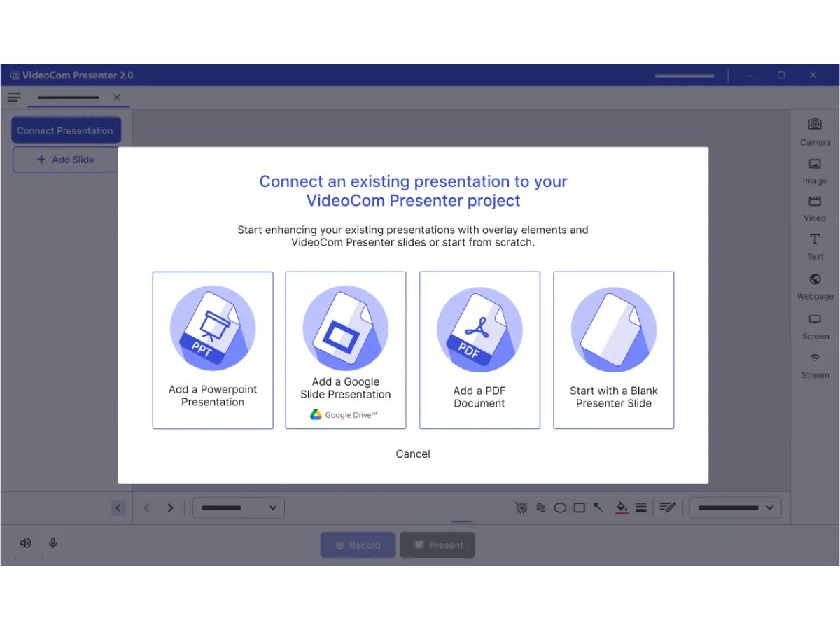The width and height of the screenshot is (840, 630).
Task: Add a Video element from sidebar
Action: [815, 209]
